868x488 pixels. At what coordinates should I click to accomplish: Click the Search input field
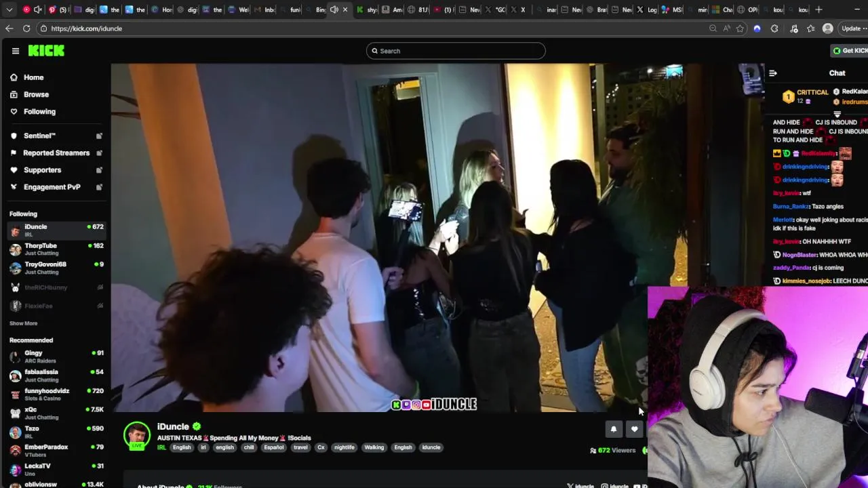tap(456, 51)
